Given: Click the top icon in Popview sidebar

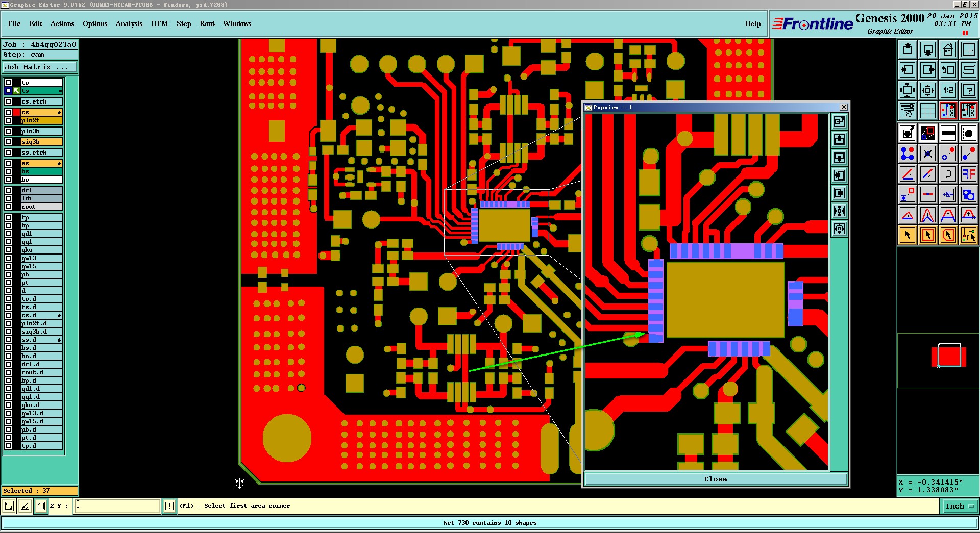Looking at the screenshot, I should 839,122.
